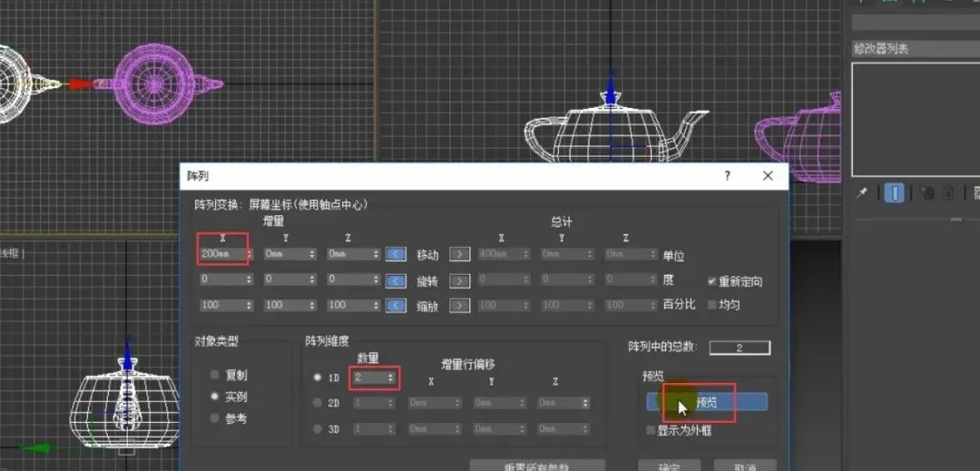This screenshot has height=471, width=980.
Task: Click the empty modifier stack list box
Action: click(916, 119)
